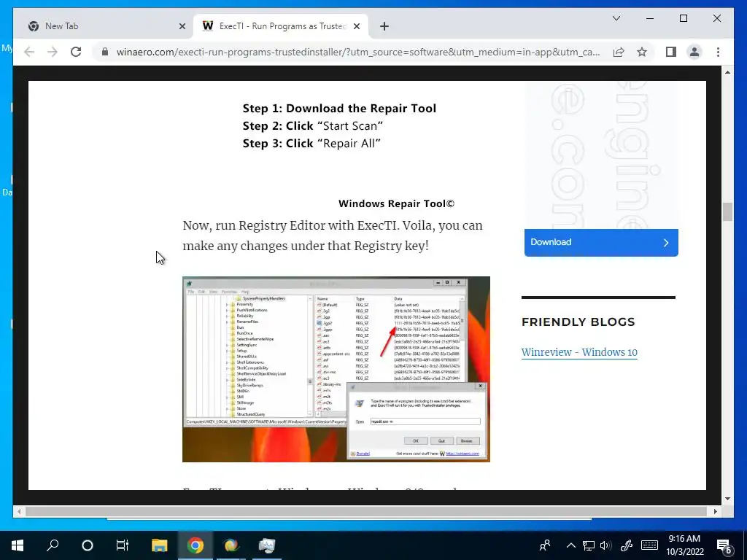This screenshot has height=560, width=747.
Task: Switch to the New Tab tab
Action: click(x=104, y=27)
